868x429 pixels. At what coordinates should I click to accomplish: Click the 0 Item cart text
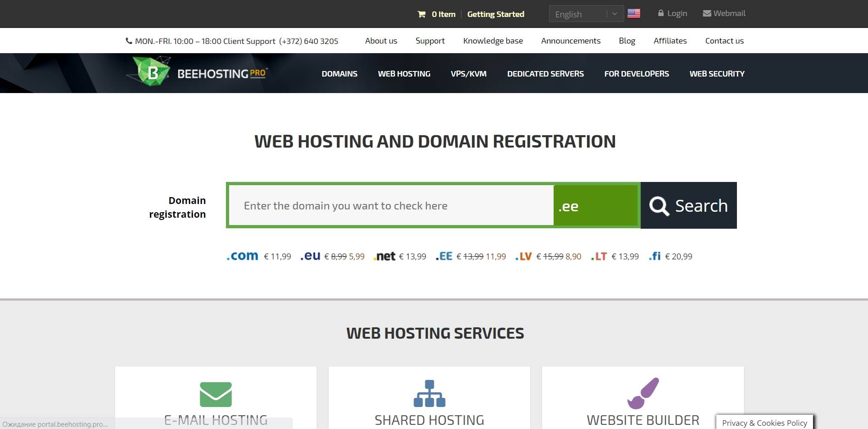pos(444,14)
